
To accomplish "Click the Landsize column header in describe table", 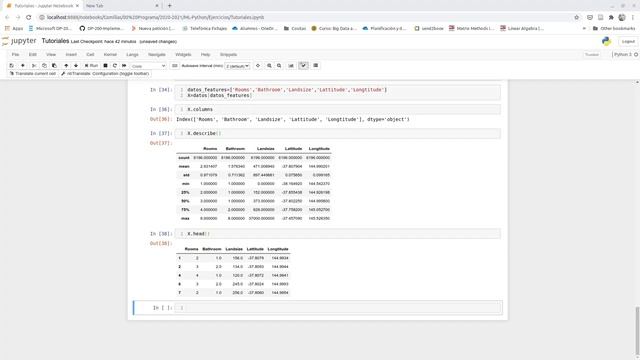I will [x=265, y=149].
